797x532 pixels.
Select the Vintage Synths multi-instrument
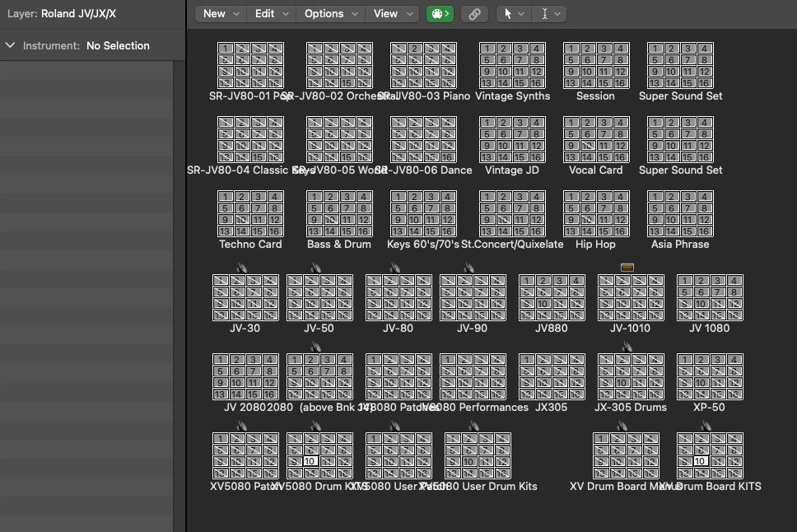coord(512,66)
